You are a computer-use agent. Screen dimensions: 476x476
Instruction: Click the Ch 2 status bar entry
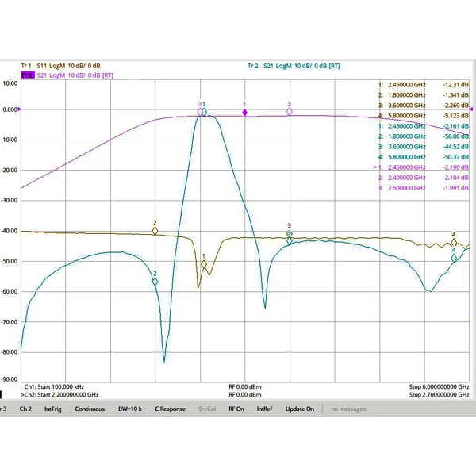(x=25, y=409)
